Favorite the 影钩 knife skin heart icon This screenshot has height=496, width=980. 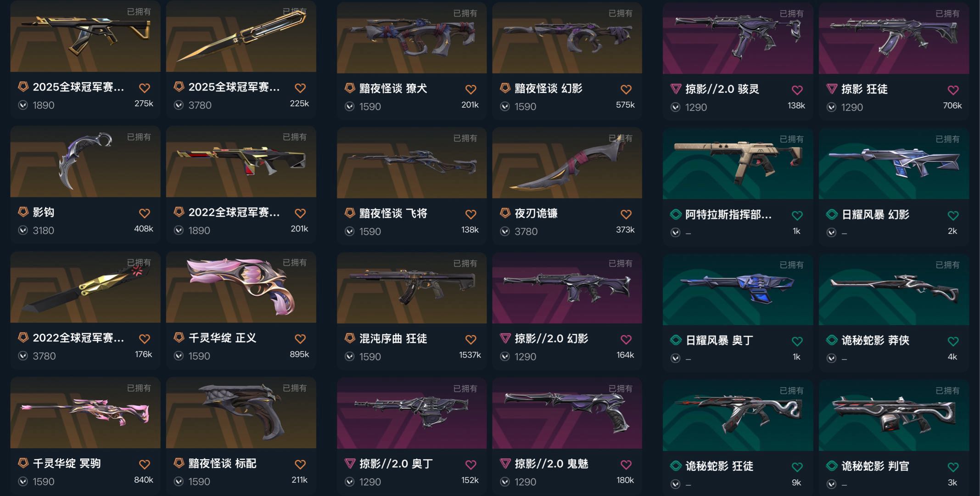[144, 214]
